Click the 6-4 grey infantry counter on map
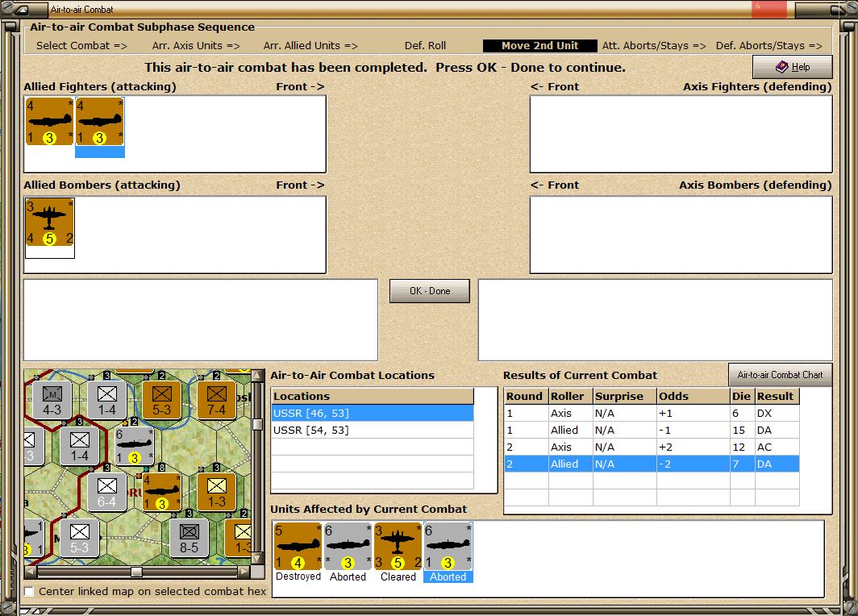 [x=106, y=493]
